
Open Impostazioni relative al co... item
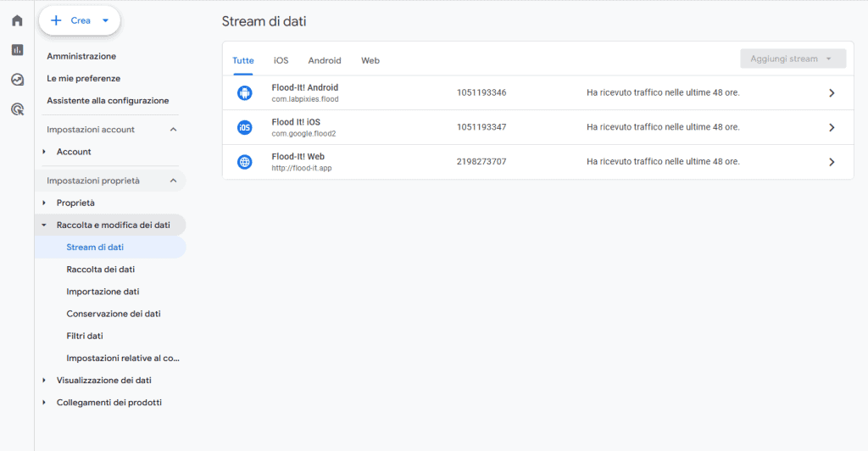pos(123,358)
